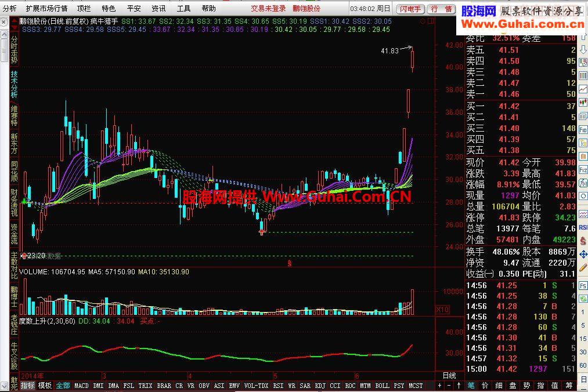Switch to the 筹 tab in quote panel
588x392 pixels.
coord(569,385)
